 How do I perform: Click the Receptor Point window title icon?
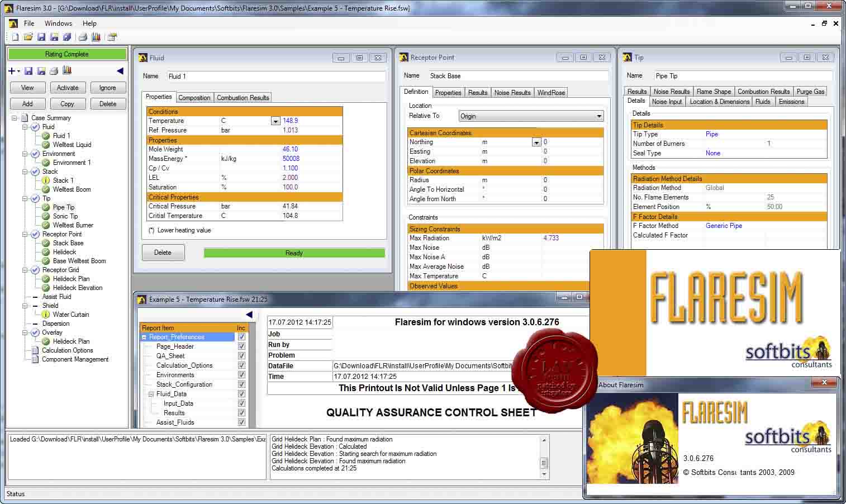(404, 57)
